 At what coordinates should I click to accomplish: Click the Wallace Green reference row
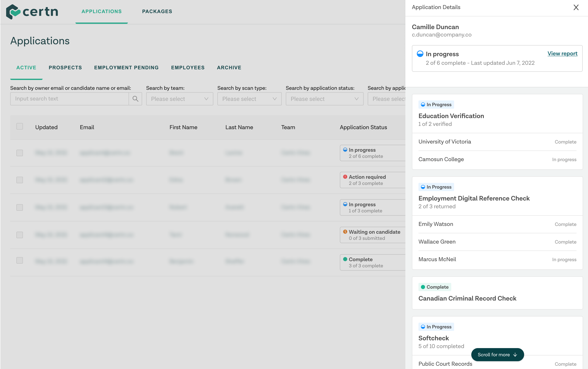(x=497, y=242)
